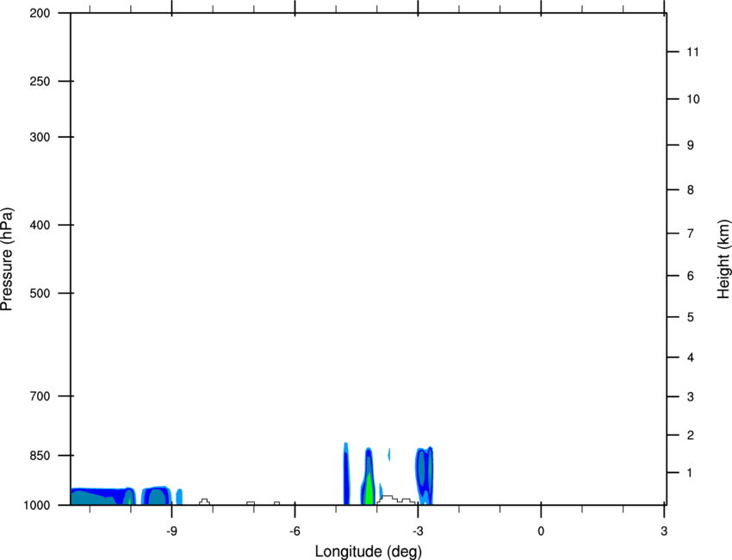
Task: Click the 850 pressure tick label
Action: pos(40,456)
